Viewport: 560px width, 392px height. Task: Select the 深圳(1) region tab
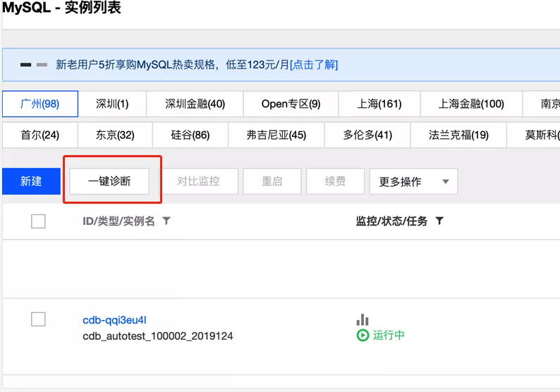(x=112, y=104)
